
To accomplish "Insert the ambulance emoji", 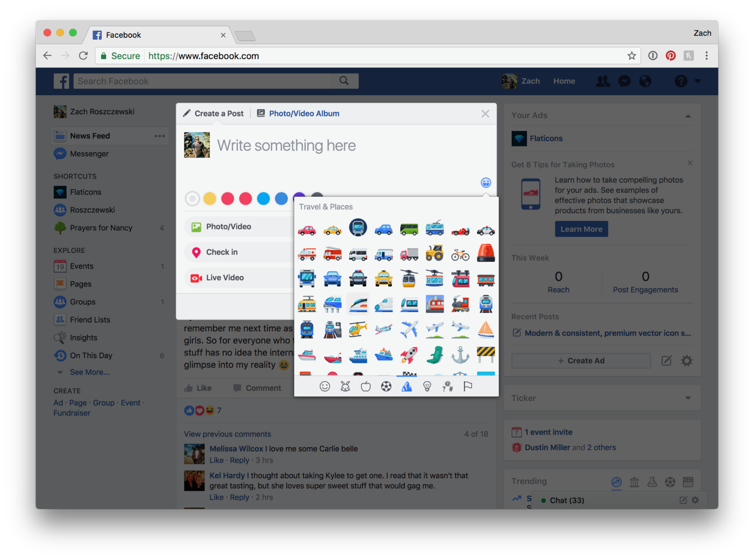I will tap(307, 254).
